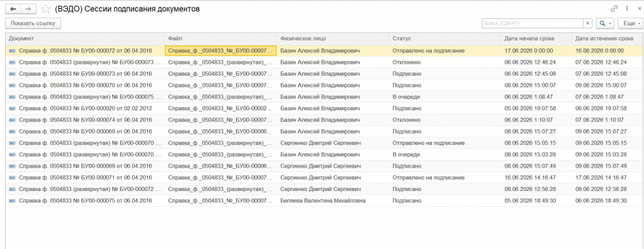644x249 pixels.
Task: Select the Беляева Валентина Михайловна cell
Action: 333,201
